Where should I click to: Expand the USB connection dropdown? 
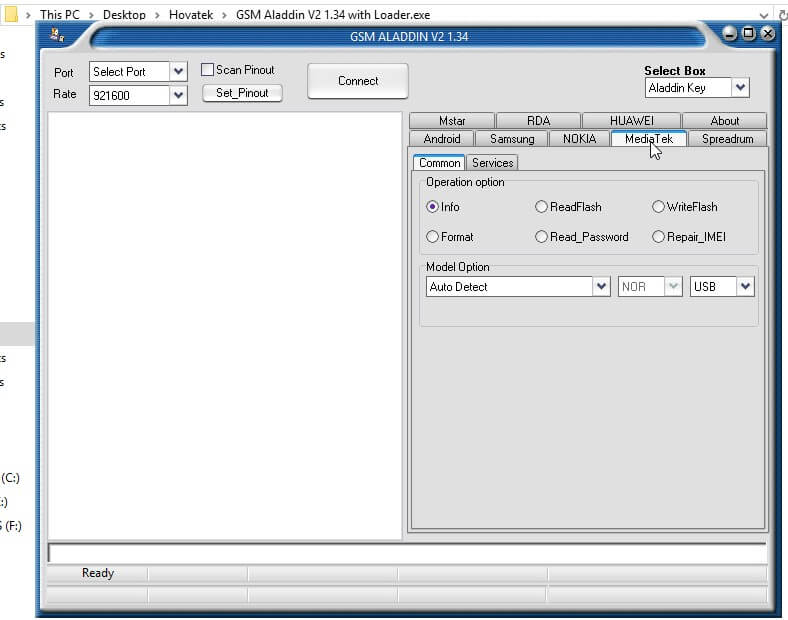745,286
